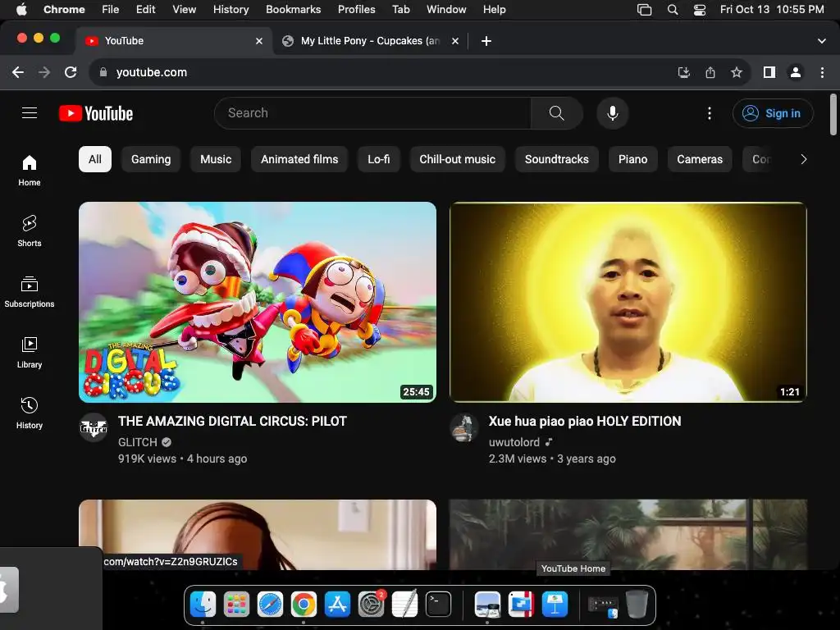Bookmark this page with the star

pyautogui.click(x=737, y=72)
